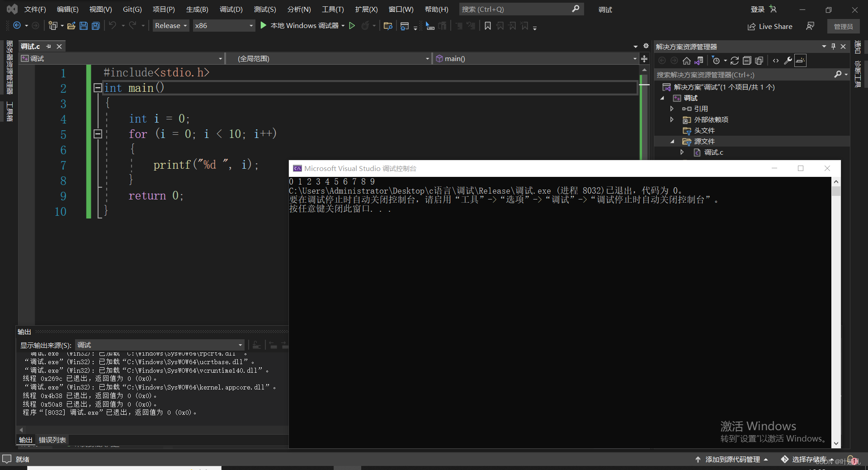Screen dimensions: 868x470
Task: Switch to the 错误列表 tab
Action: click(x=52, y=440)
